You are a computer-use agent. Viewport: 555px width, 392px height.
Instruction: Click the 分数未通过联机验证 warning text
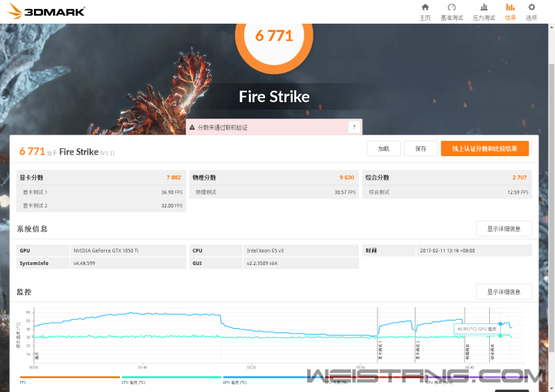coord(222,128)
